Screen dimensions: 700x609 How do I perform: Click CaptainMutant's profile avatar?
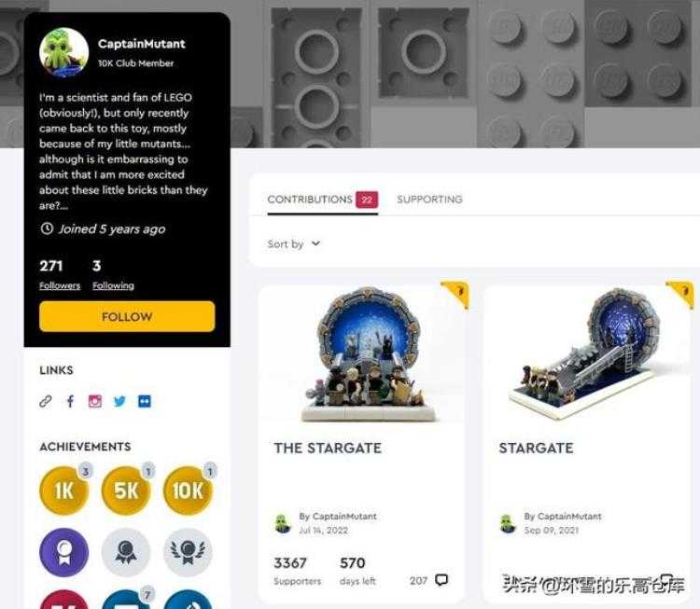point(63,52)
